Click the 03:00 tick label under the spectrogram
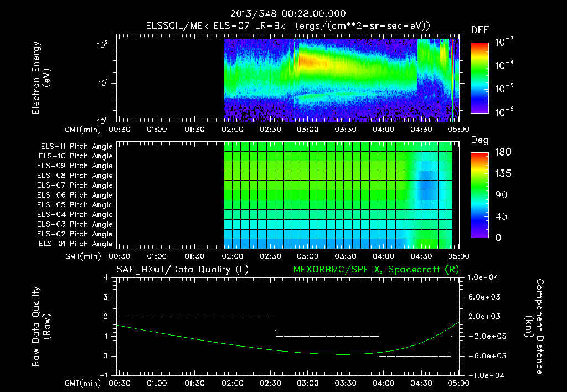The image size is (567, 392). pyautogui.click(x=308, y=130)
